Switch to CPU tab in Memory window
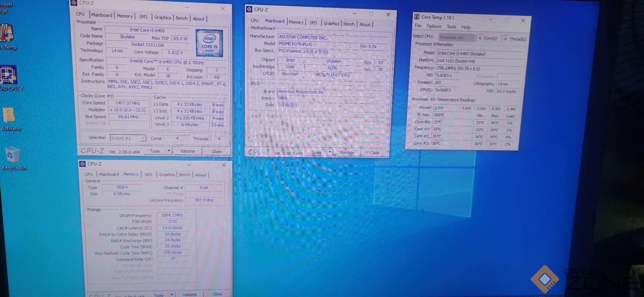This screenshot has width=644, height=297. click(89, 174)
